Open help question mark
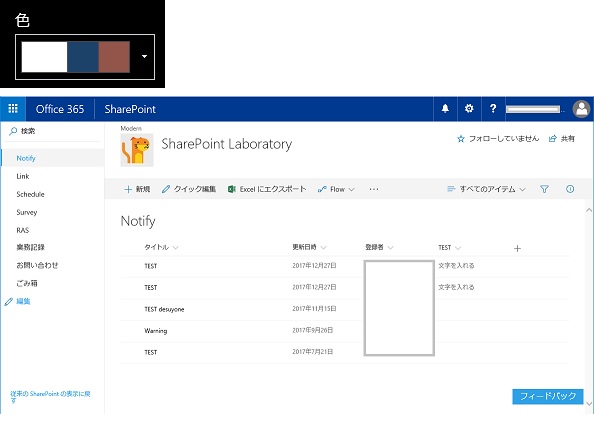This screenshot has height=430, width=594. [x=493, y=109]
